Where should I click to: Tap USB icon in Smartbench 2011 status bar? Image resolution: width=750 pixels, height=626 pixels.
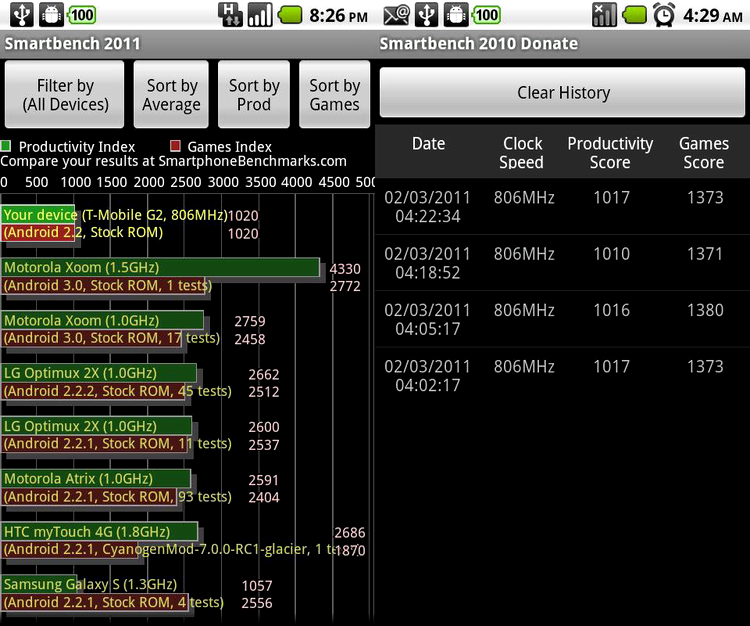click(x=21, y=15)
